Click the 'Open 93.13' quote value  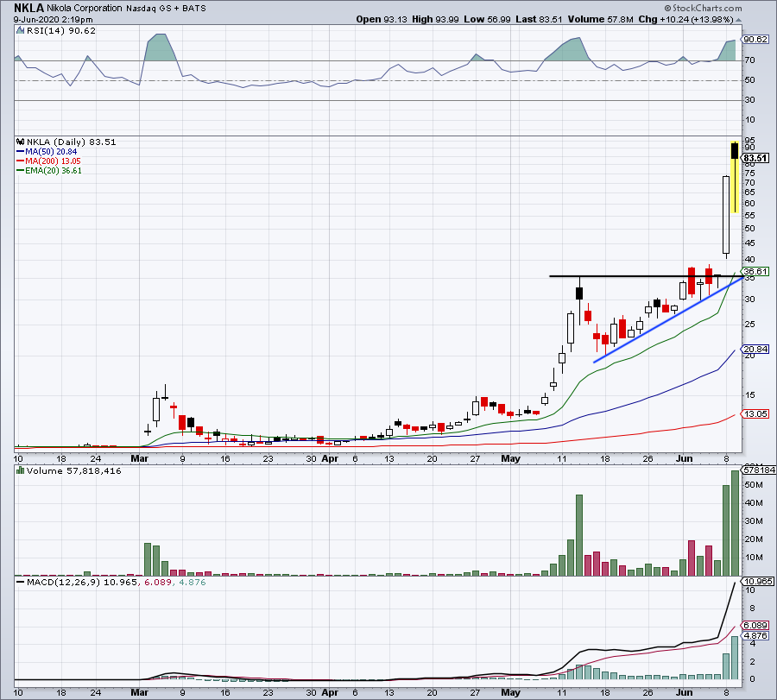(382, 19)
